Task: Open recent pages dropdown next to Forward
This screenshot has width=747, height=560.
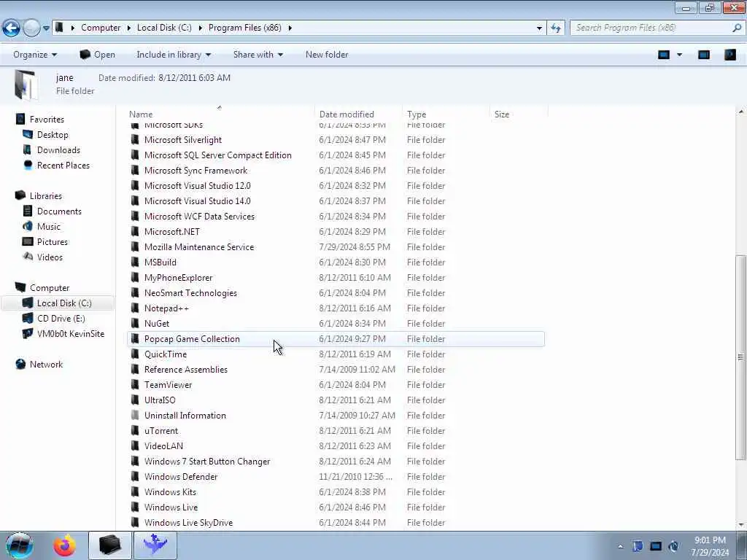Action: 46,28
